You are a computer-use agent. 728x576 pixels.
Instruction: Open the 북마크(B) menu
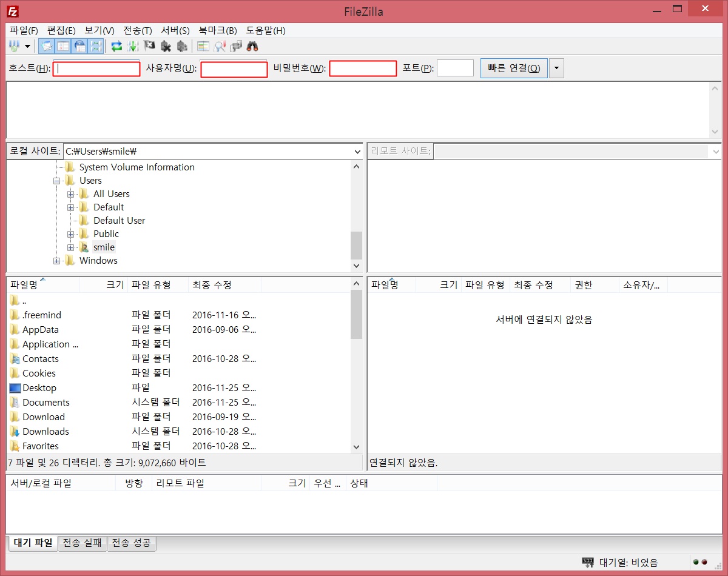pos(218,30)
